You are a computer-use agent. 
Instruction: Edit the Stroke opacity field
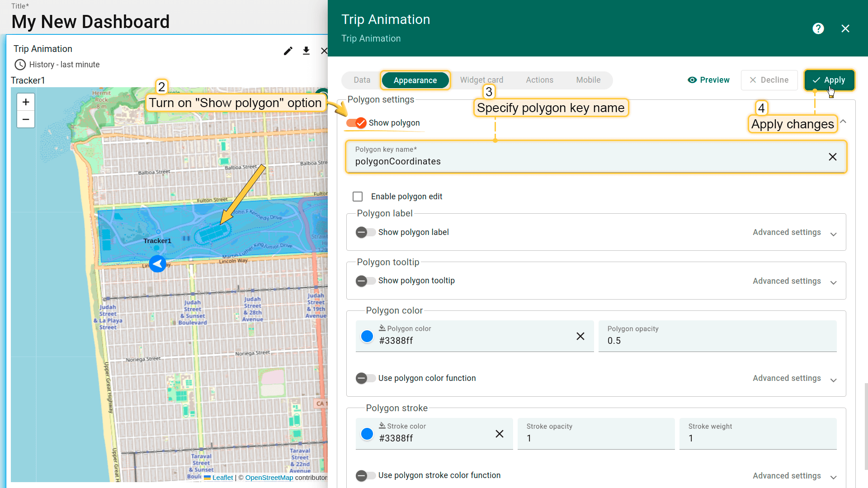(596, 434)
